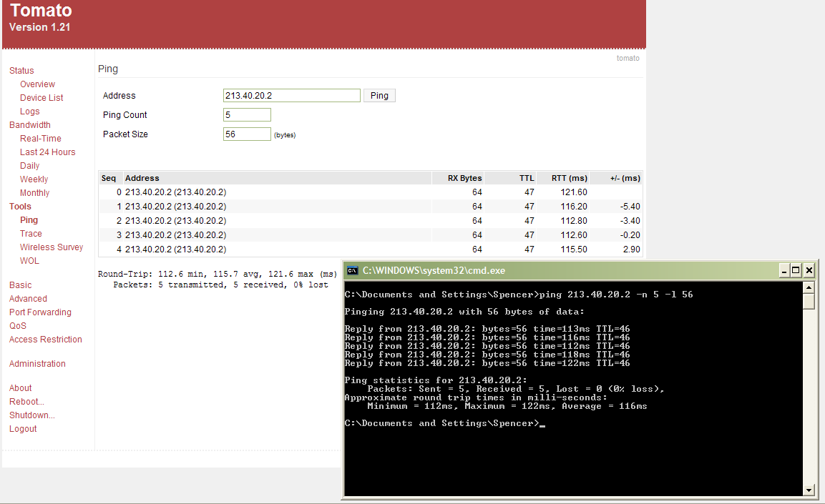825x504 pixels.
Task: Click the Tomato header title
Action: tap(41, 11)
